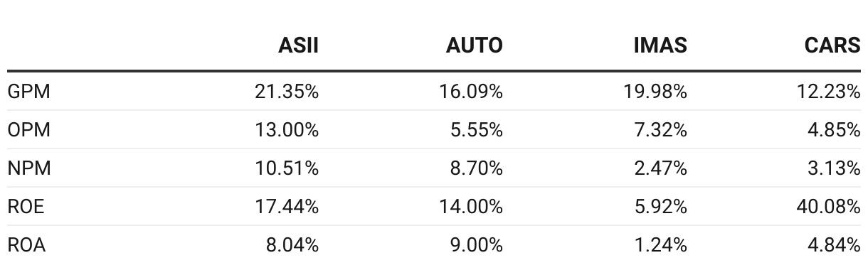Viewport: 868px width, 270px height.
Task: Click the CARS column header
Action: pos(832,45)
